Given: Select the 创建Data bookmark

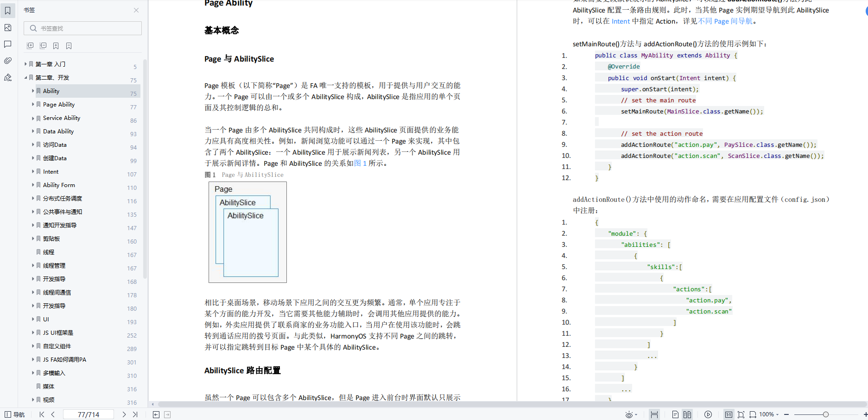Looking at the screenshot, I should click(55, 158).
